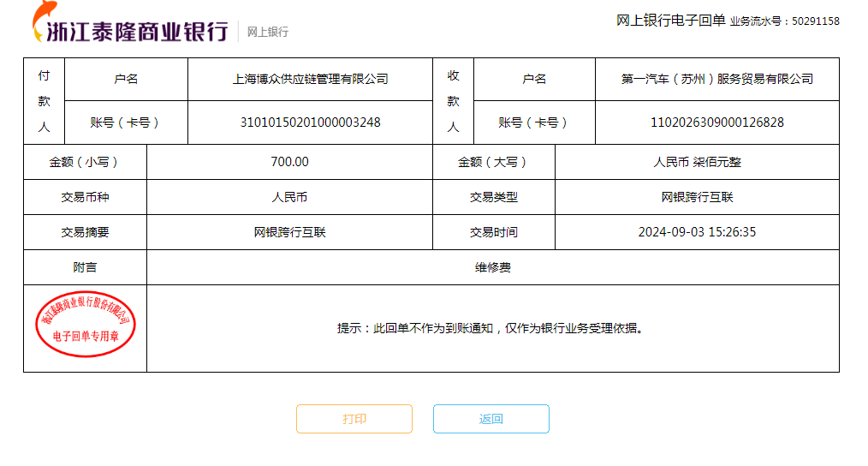Click the 交易摘要 value 网银跨行互联

coord(289,232)
